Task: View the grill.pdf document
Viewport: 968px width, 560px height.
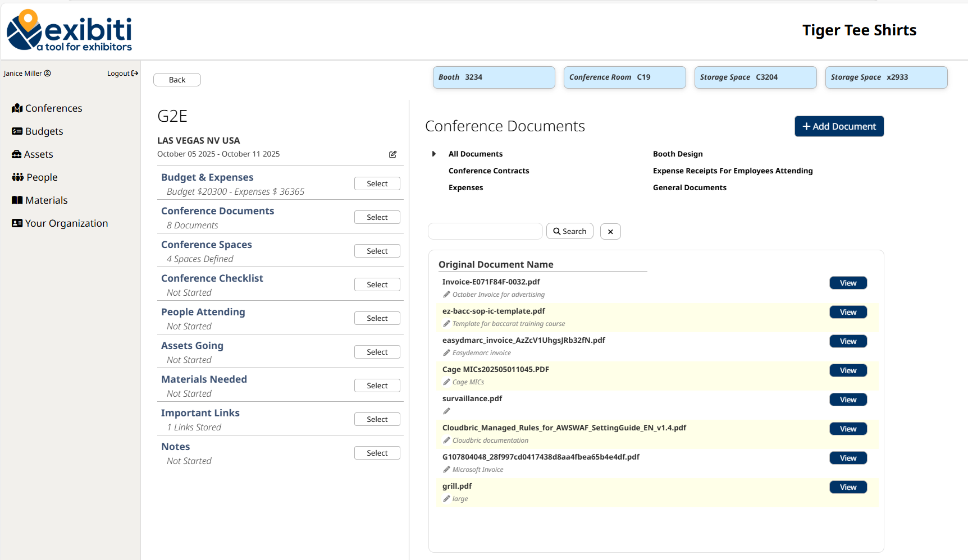Action: point(848,487)
